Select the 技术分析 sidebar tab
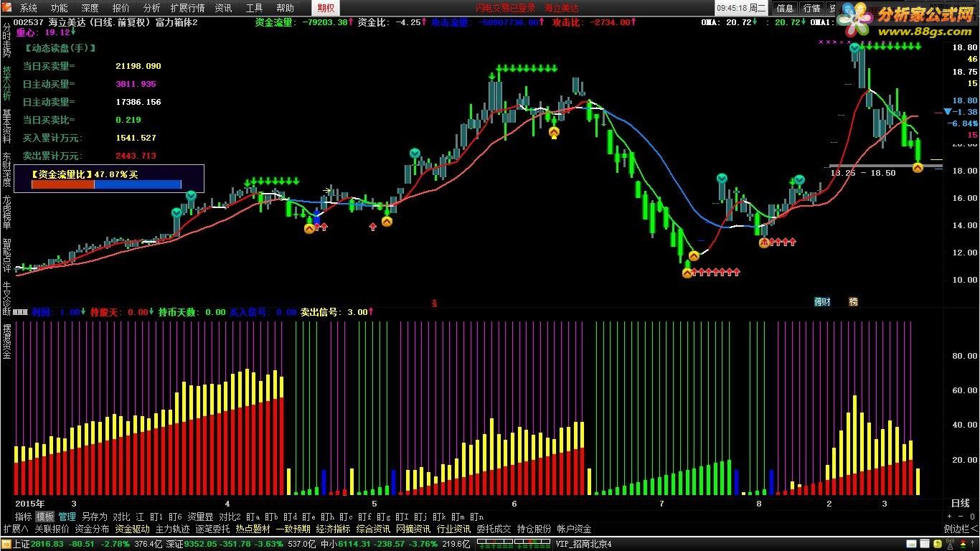Viewport: 980px width, 551px height. coord(6,83)
